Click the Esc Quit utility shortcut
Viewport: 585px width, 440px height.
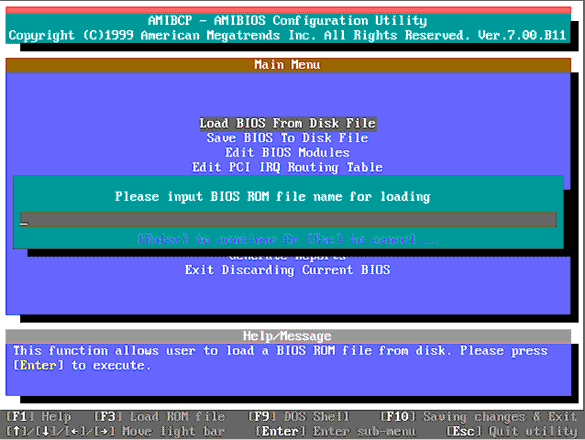(512, 431)
